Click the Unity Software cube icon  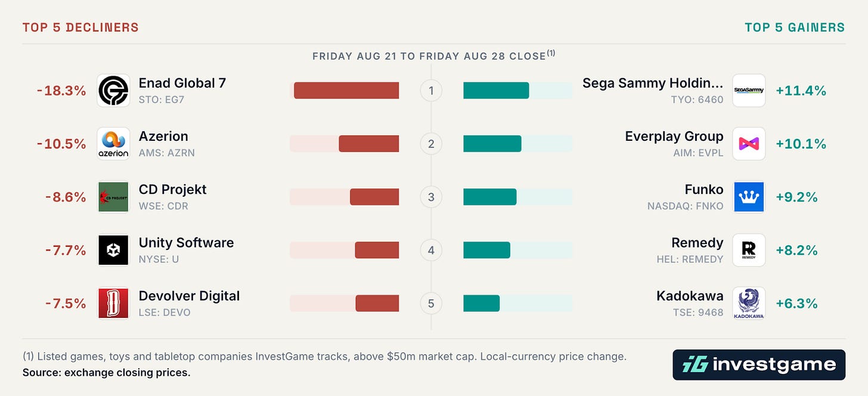(113, 250)
